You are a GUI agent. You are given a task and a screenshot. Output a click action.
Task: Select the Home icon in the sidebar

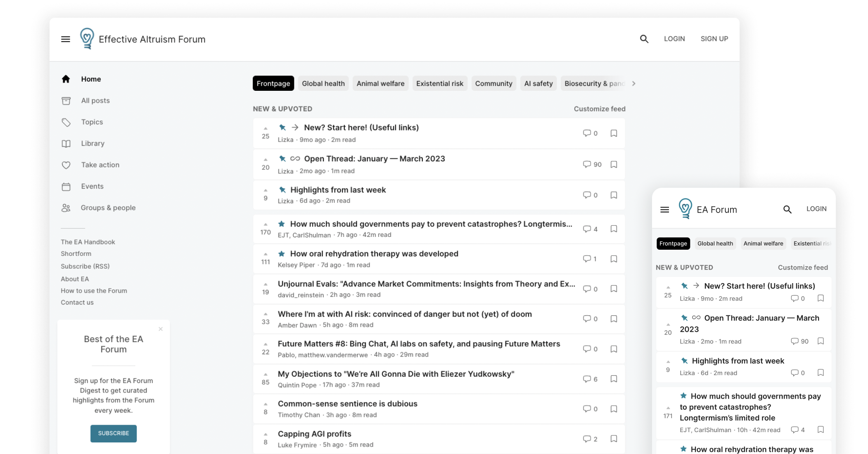66,79
